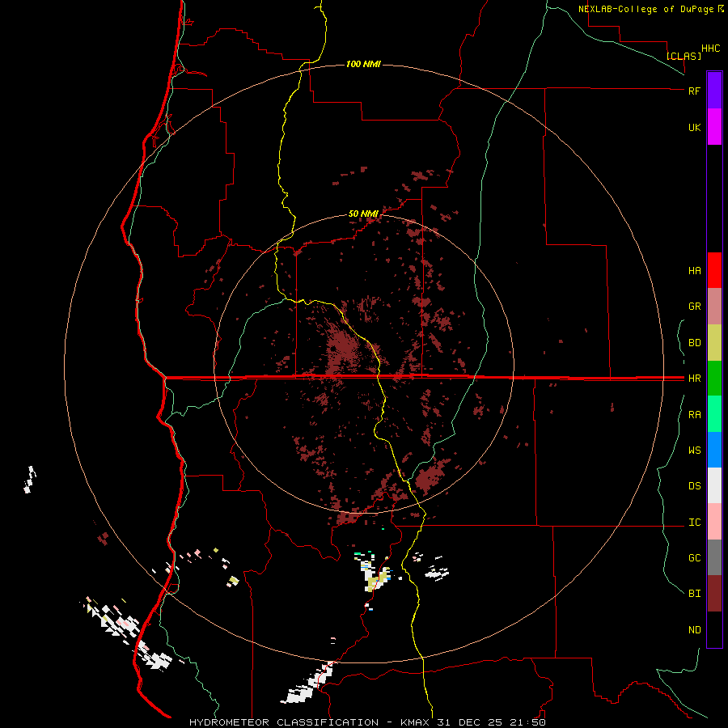Click the 50 NMI range ring label
The width and height of the screenshot is (728, 728).
[x=363, y=214]
